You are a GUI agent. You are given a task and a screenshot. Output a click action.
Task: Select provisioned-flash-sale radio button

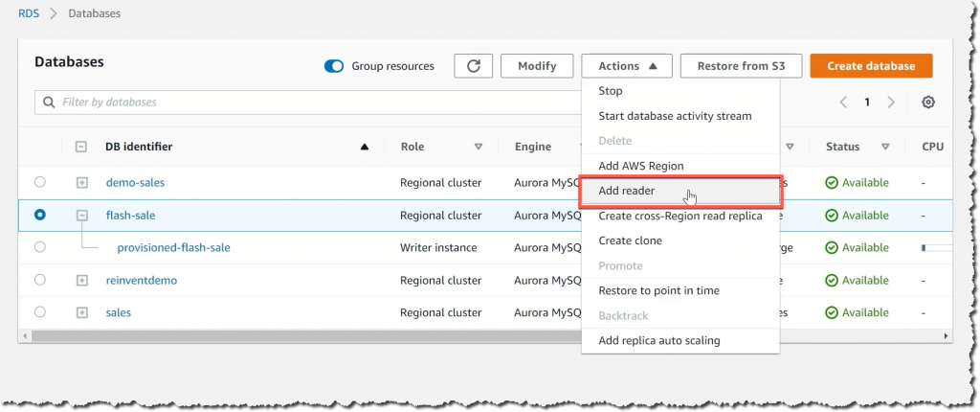tap(40, 247)
